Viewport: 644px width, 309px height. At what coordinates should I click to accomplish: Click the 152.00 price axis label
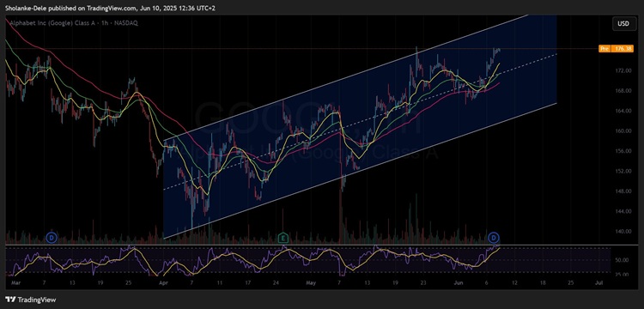point(624,171)
